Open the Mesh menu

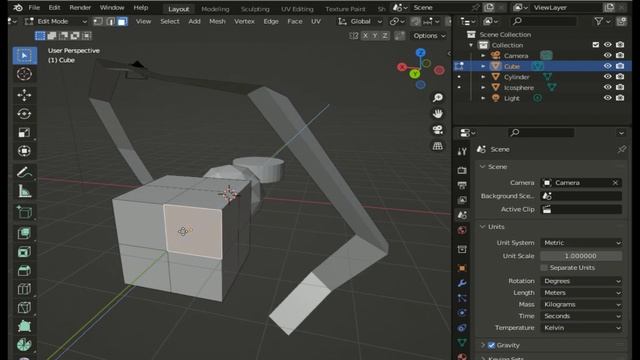coord(217,21)
